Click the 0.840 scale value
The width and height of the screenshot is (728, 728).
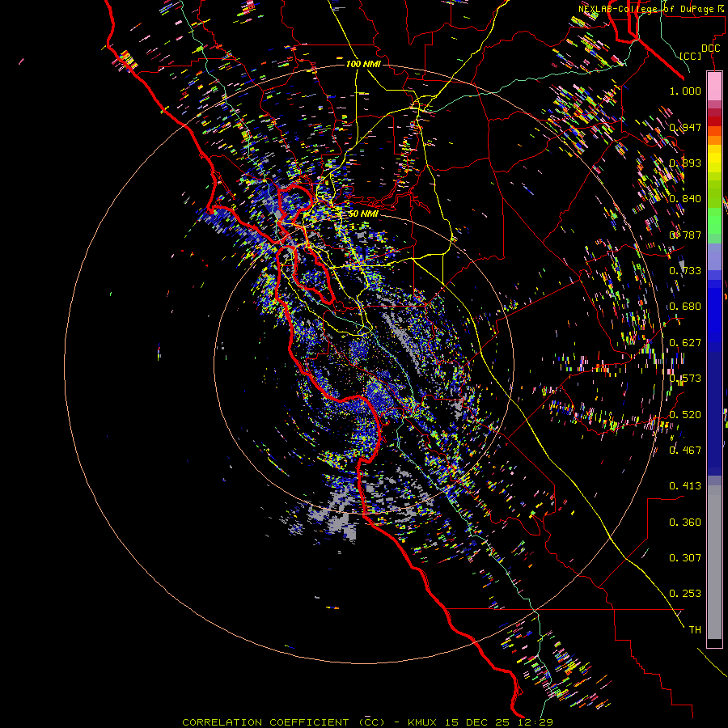685,198
